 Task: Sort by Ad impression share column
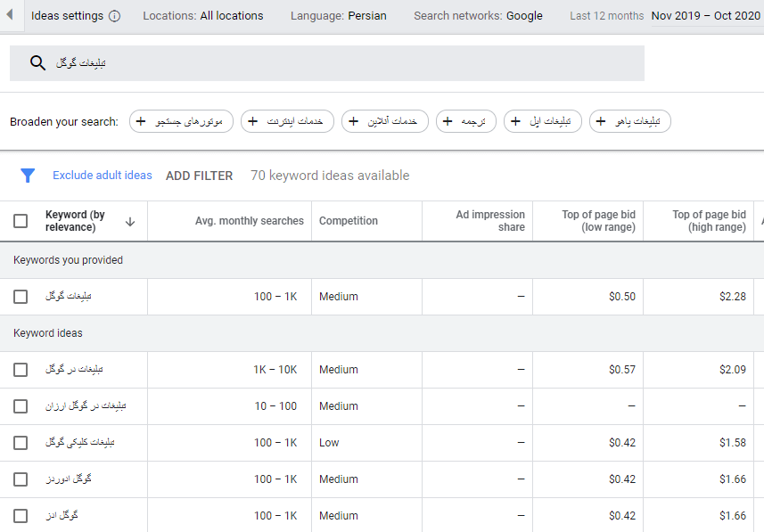click(x=490, y=221)
